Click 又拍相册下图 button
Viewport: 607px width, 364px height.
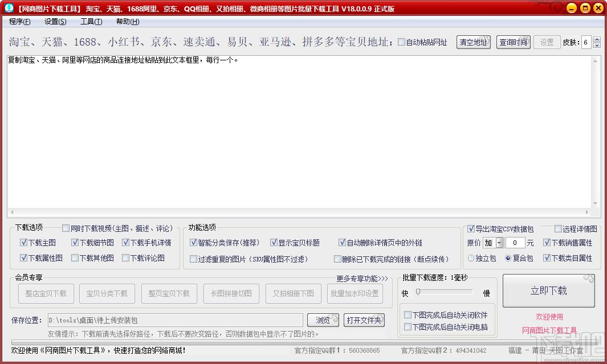pos(294,293)
